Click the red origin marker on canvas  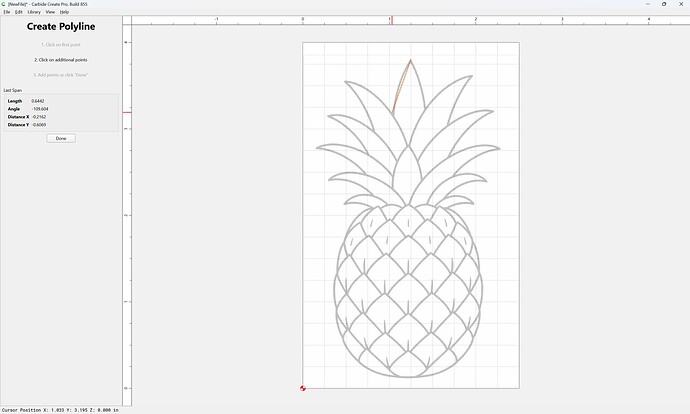click(x=303, y=388)
